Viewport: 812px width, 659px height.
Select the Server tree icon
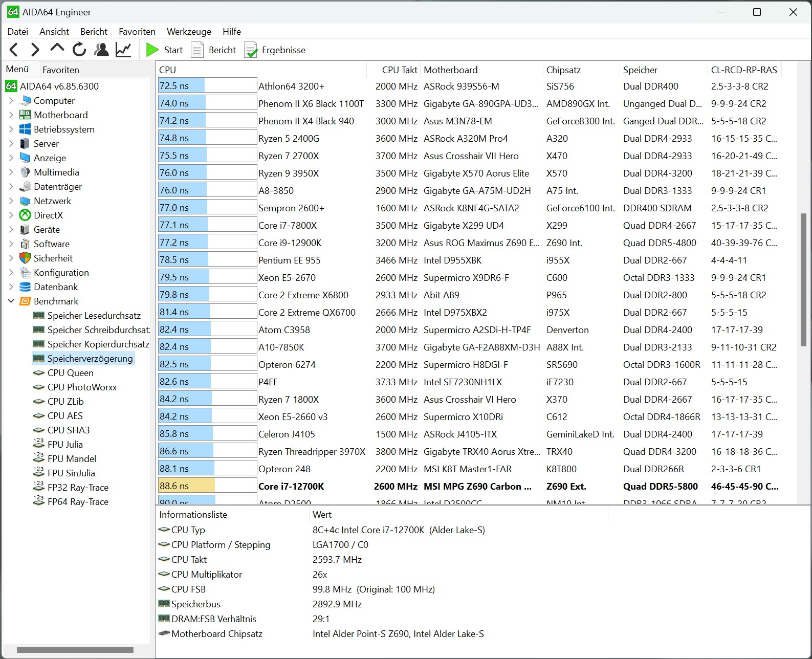[x=25, y=144]
